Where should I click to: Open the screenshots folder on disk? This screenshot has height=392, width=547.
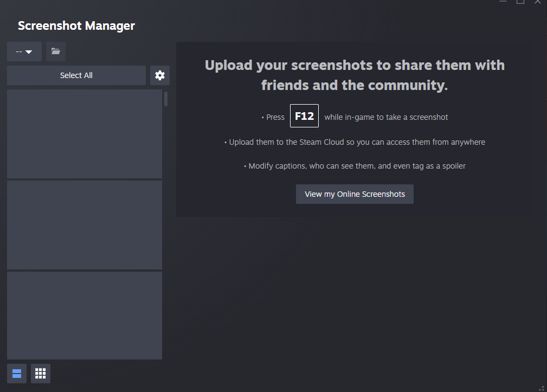[x=55, y=52]
